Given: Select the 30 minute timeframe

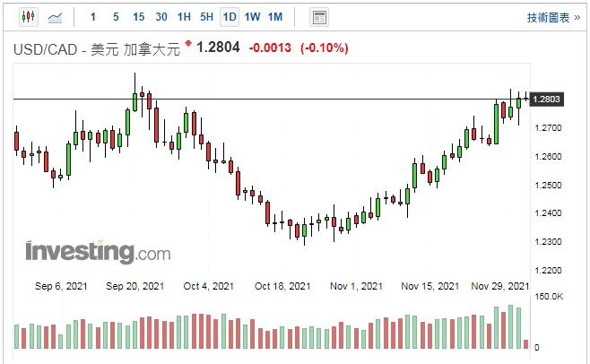Looking at the screenshot, I should pos(161,17).
